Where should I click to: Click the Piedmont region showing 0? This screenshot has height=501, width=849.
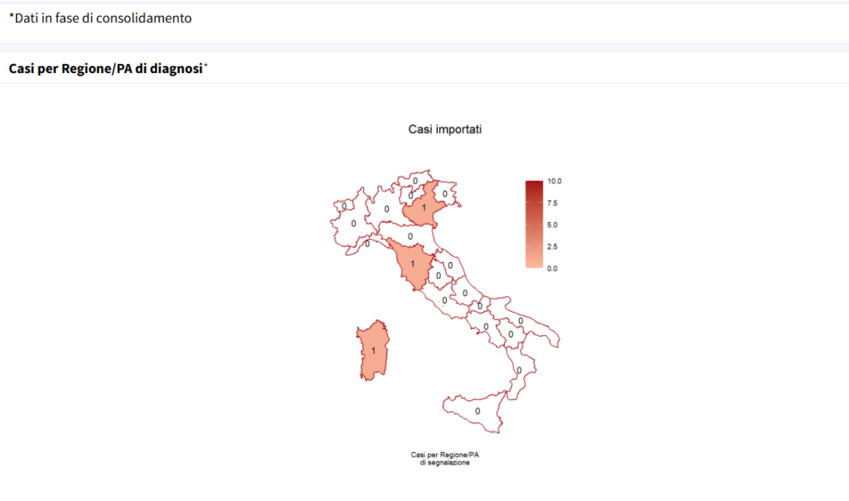click(x=353, y=224)
